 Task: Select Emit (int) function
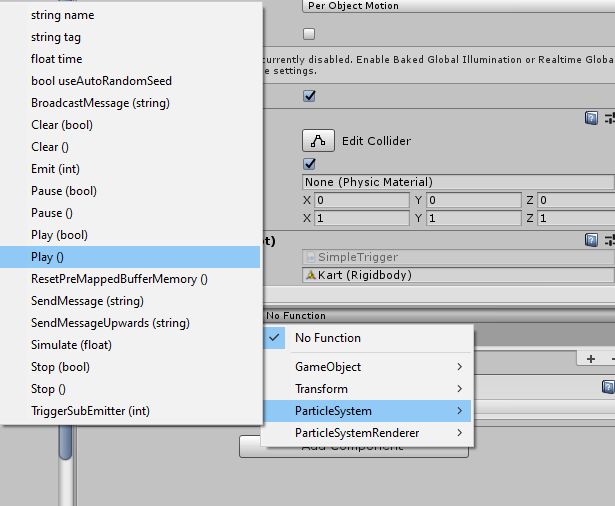(x=130, y=169)
